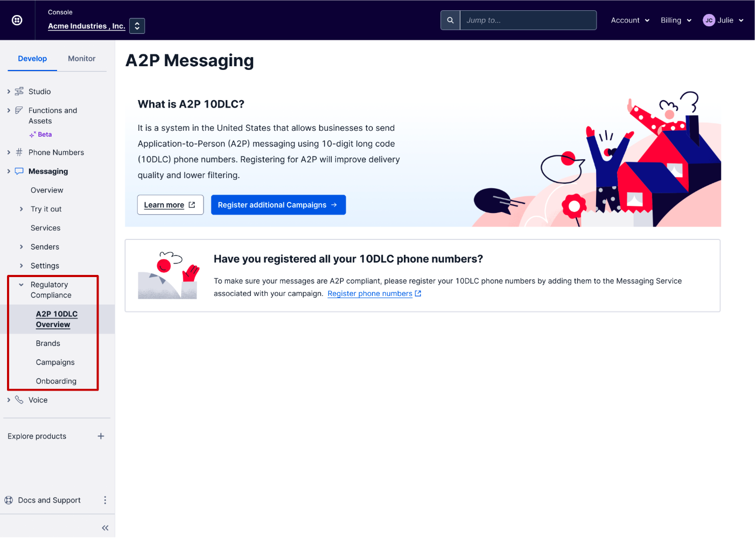The width and height of the screenshot is (756, 538).
Task: Open the Account dropdown menu
Action: pyautogui.click(x=630, y=20)
